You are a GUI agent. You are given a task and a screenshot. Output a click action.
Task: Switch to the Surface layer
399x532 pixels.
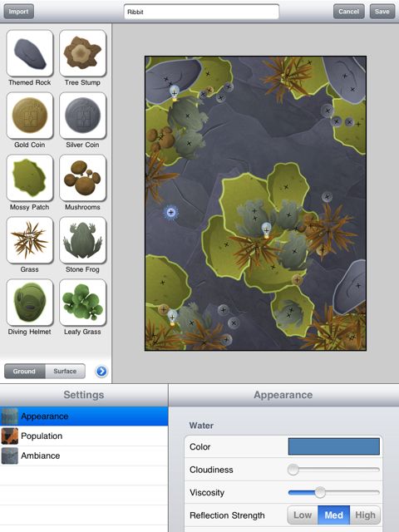(65, 372)
